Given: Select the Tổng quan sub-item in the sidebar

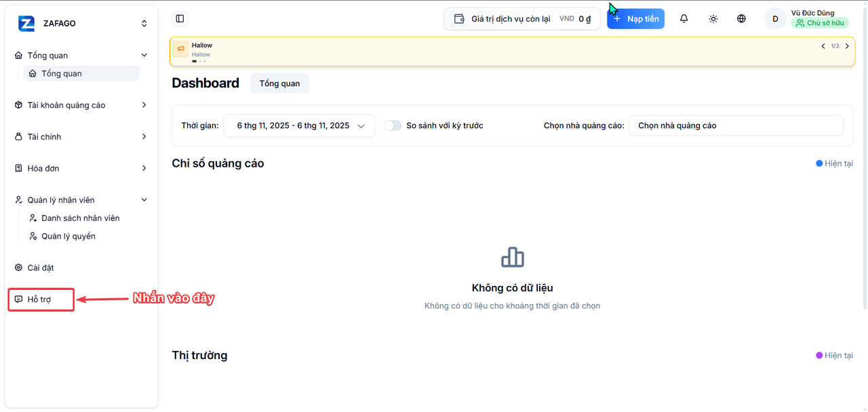Looking at the screenshot, I should [81, 73].
